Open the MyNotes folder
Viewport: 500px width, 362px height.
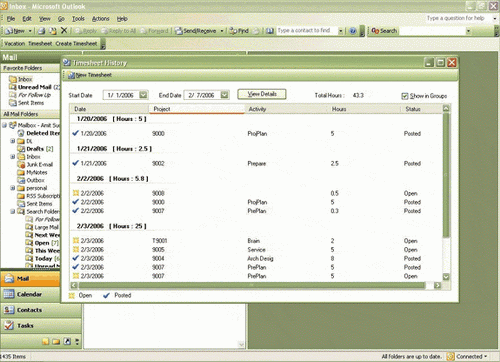[32, 172]
